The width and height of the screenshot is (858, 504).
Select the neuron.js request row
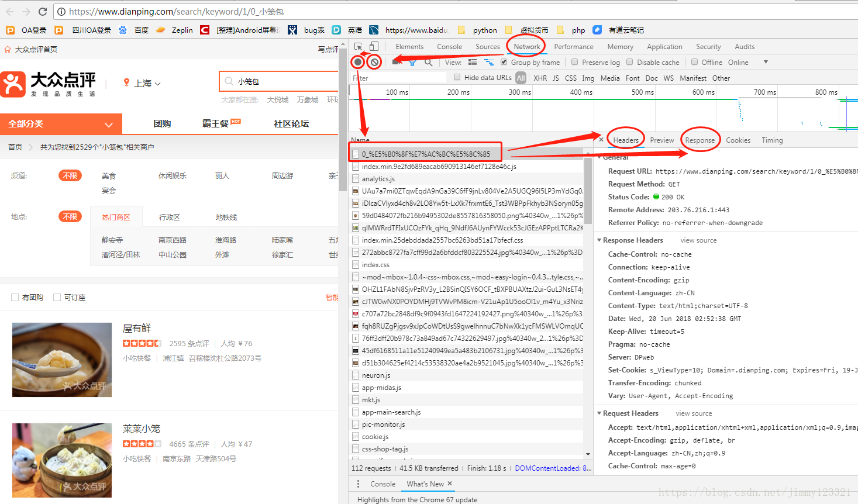point(466,375)
